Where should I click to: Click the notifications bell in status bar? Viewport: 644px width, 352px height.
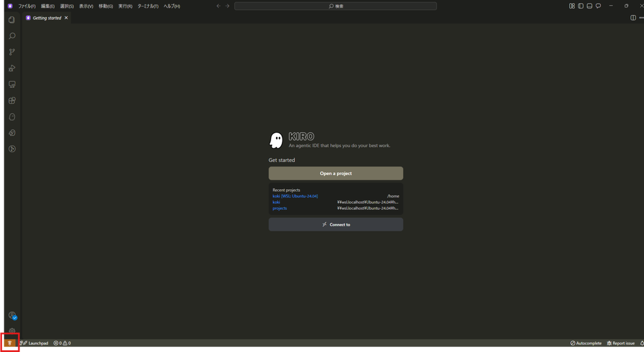pyautogui.click(x=641, y=343)
